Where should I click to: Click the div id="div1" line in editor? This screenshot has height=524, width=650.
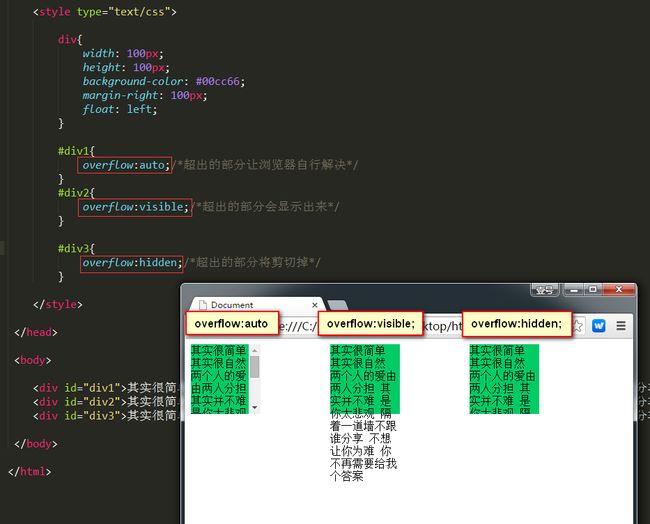pos(105,388)
